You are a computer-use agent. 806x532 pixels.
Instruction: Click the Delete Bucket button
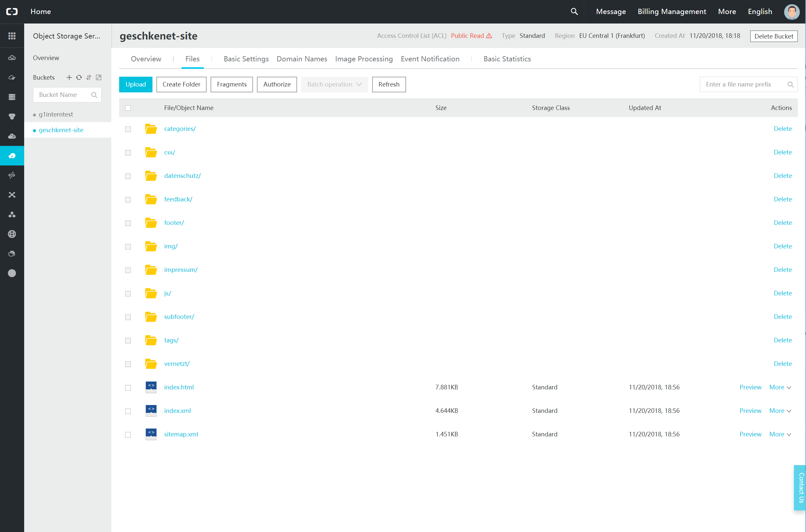(x=774, y=36)
